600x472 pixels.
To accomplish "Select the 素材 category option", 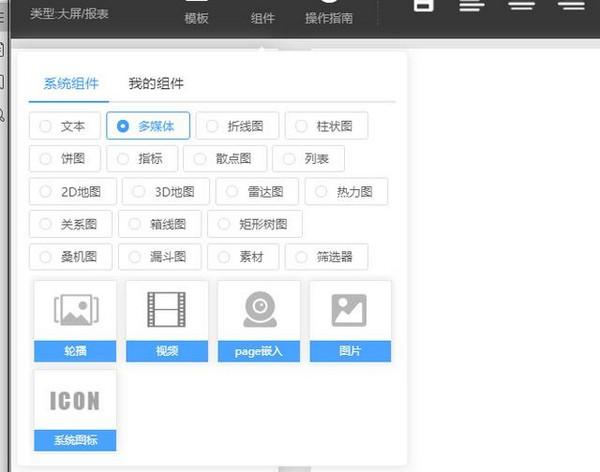I will (x=241, y=257).
